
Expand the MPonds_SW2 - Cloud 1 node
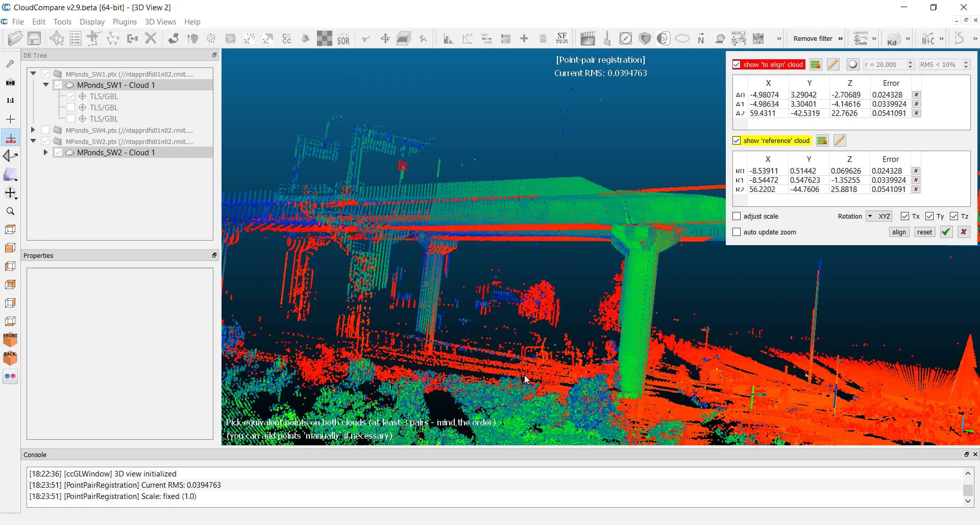tap(45, 152)
